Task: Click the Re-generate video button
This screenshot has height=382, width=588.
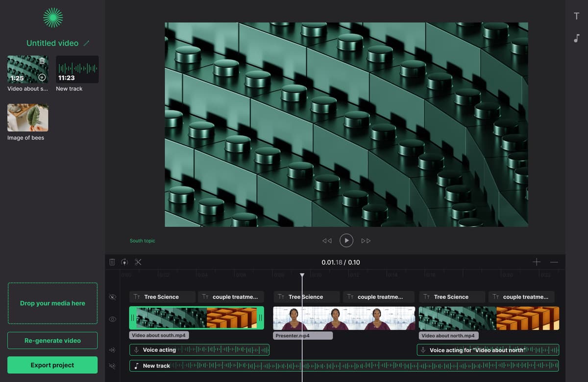Action: tap(52, 340)
